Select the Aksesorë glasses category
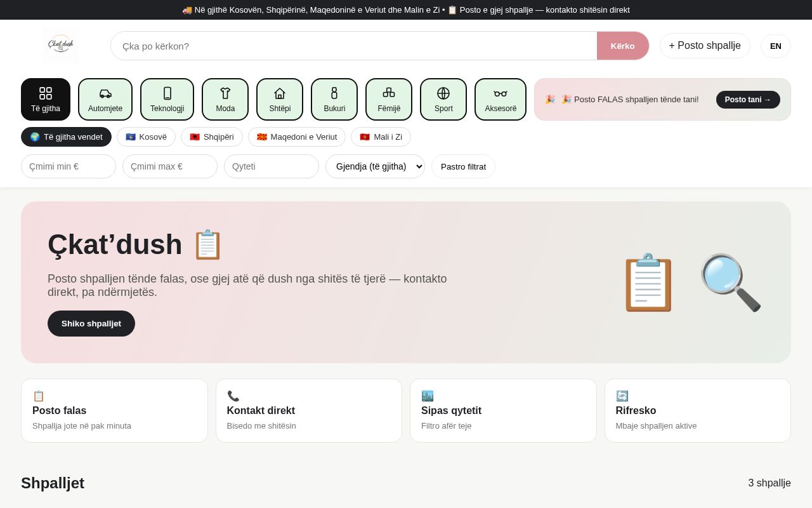 click(501, 99)
